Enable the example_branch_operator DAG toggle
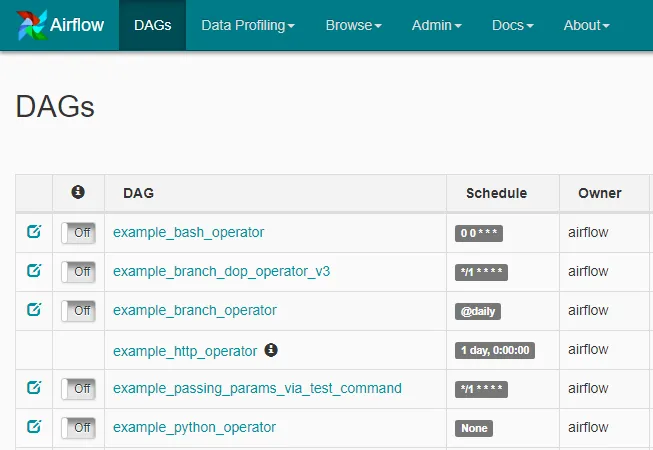 78,311
